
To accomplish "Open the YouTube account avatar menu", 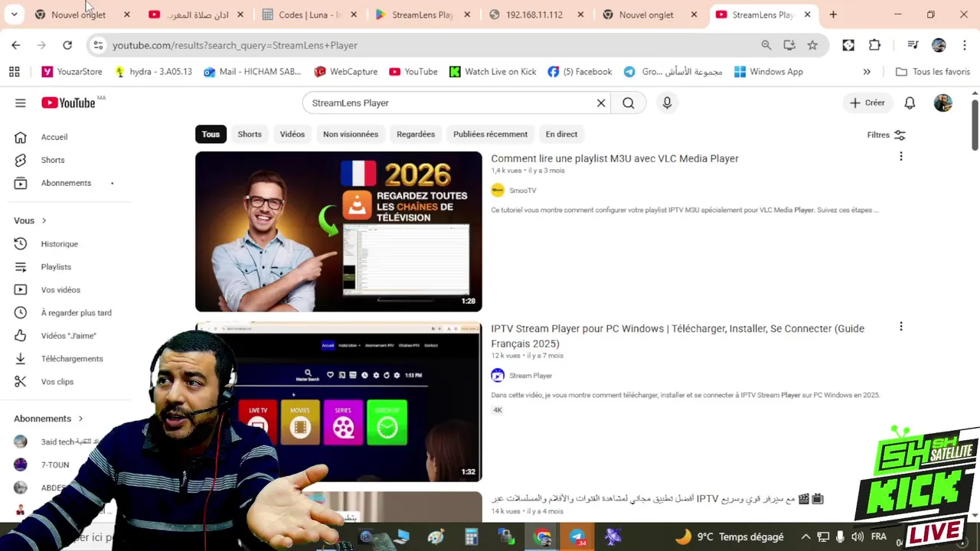I will point(943,103).
